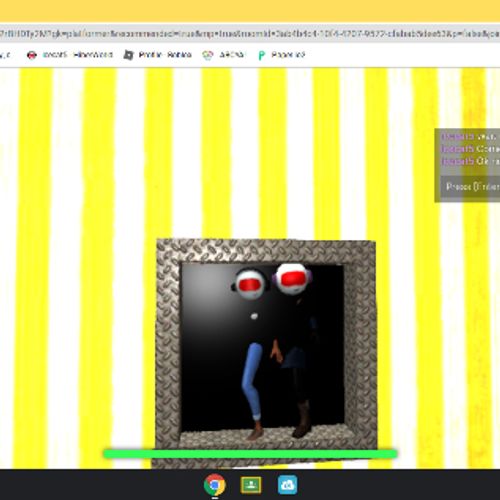Select the first purple username in chat
This screenshot has width=500, height=500.
(x=458, y=137)
